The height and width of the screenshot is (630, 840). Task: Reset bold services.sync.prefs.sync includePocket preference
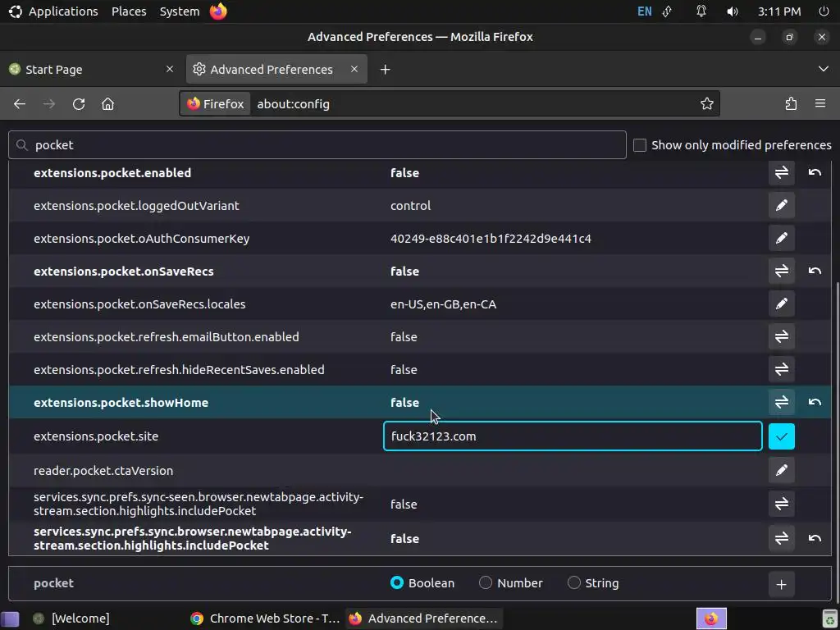[x=815, y=538]
